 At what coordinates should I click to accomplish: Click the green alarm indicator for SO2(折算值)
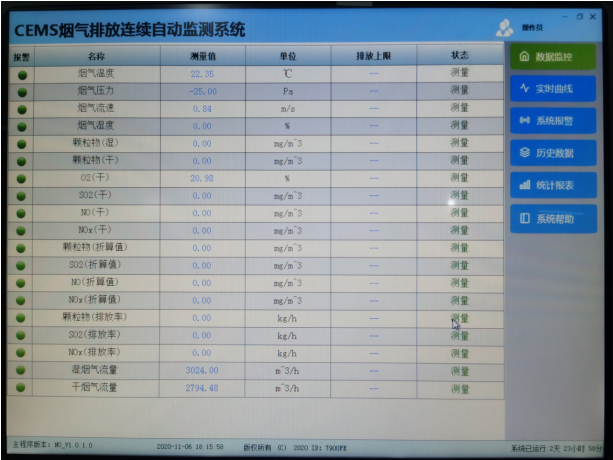click(x=21, y=266)
